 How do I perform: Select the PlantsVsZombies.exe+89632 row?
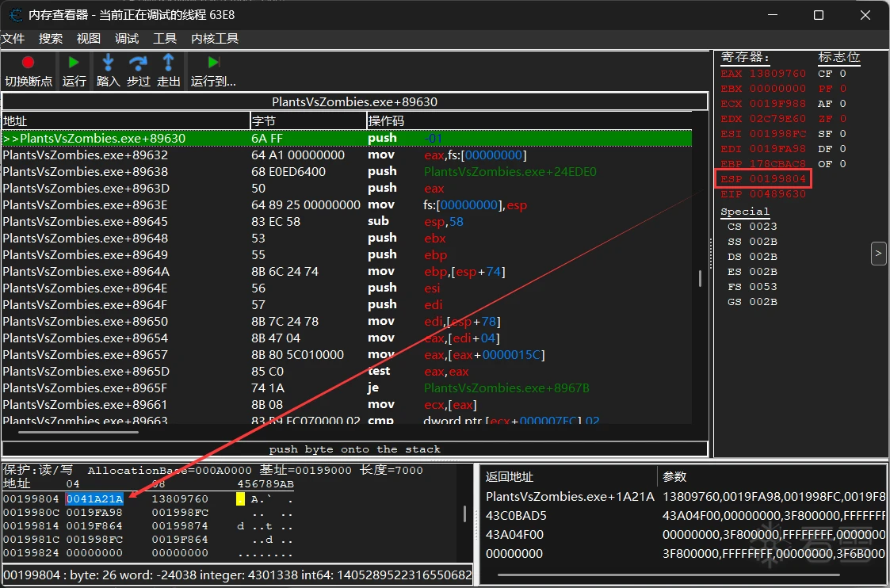click(x=347, y=155)
